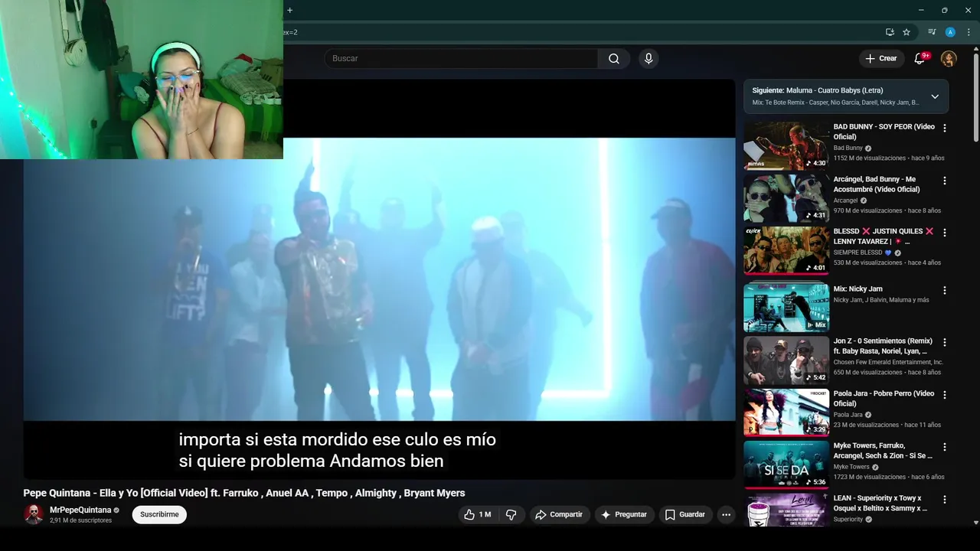Open Arcángel Me Acostumbré thumbnail
Image resolution: width=980 pixels, height=551 pixels.
tap(786, 198)
